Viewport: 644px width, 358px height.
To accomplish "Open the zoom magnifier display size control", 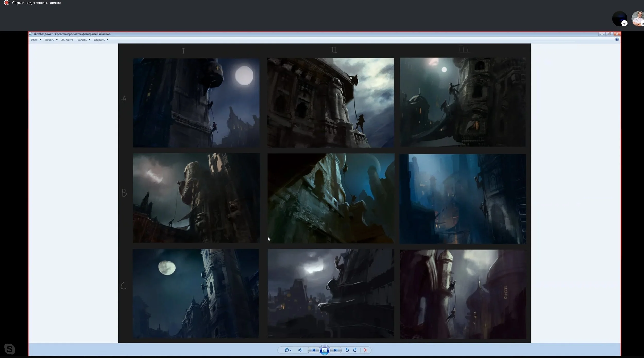I will point(288,350).
